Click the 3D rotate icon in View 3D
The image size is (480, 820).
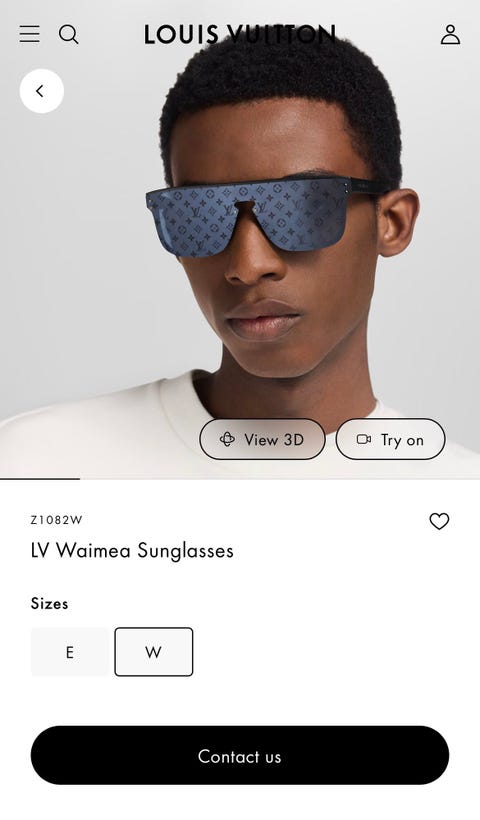pos(227,439)
